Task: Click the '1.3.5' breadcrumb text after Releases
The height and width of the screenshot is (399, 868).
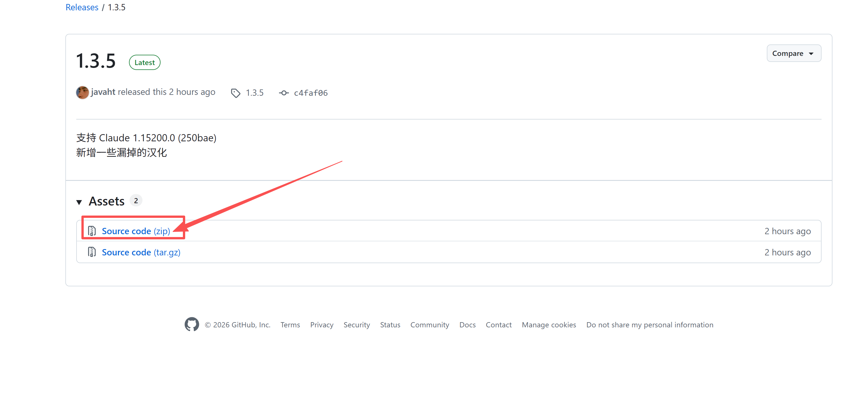Action: click(x=117, y=7)
